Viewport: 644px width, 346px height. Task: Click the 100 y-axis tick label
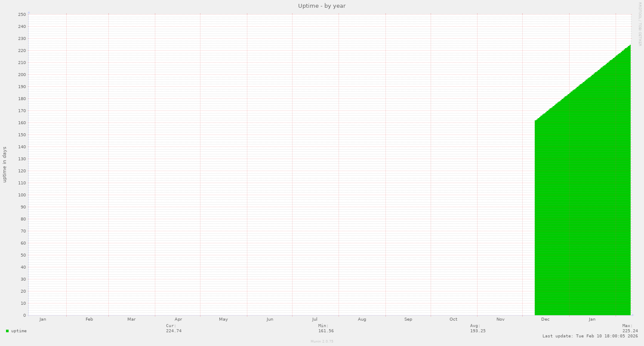23,195
